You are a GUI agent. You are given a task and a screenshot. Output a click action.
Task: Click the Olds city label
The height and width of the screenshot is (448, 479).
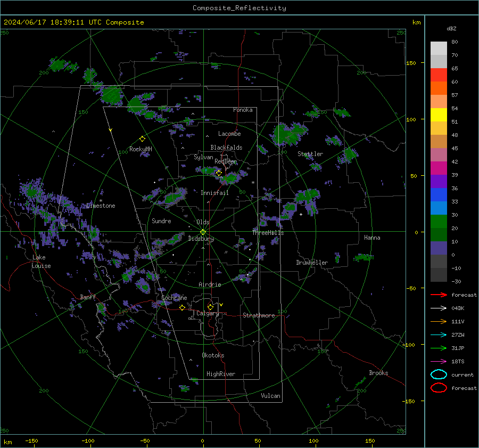tap(203, 222)
